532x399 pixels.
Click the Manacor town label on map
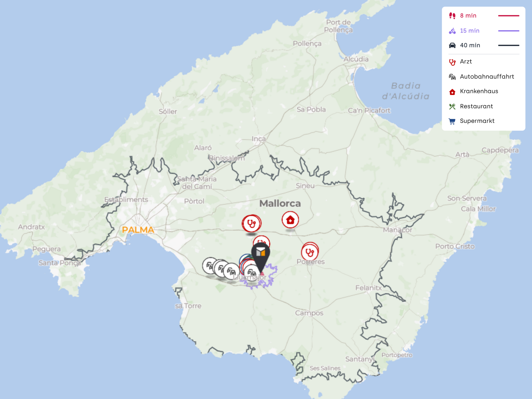coord(397,230)
